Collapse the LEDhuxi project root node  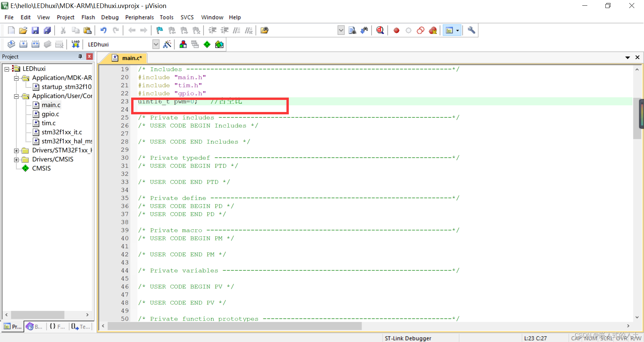(7, 69)
